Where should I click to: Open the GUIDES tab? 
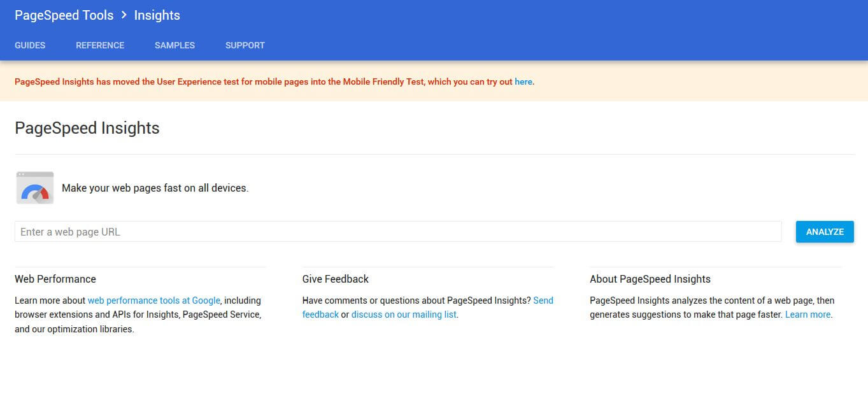tap(30, 45)
